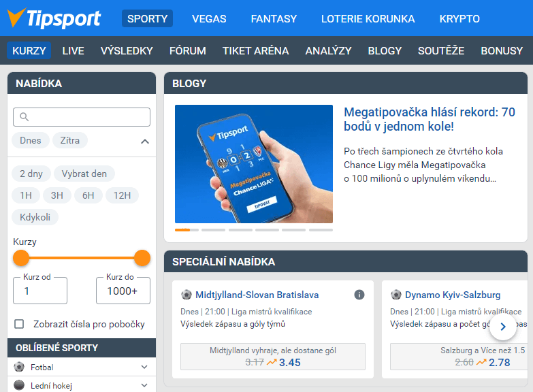Toggle the Dnes time filter
533x392 pixels.
pos(31,141)
